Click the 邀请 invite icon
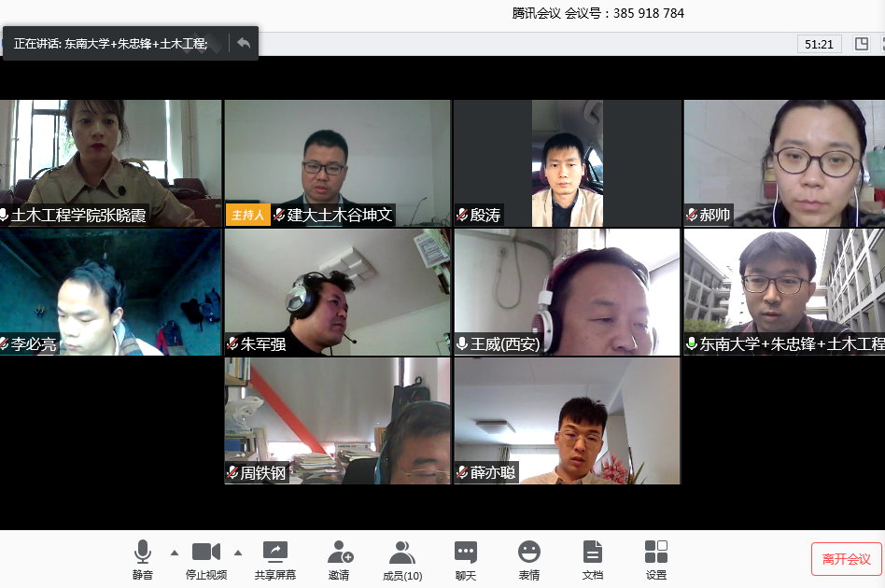This screenshot has width=885, height=588. (339, 559)
